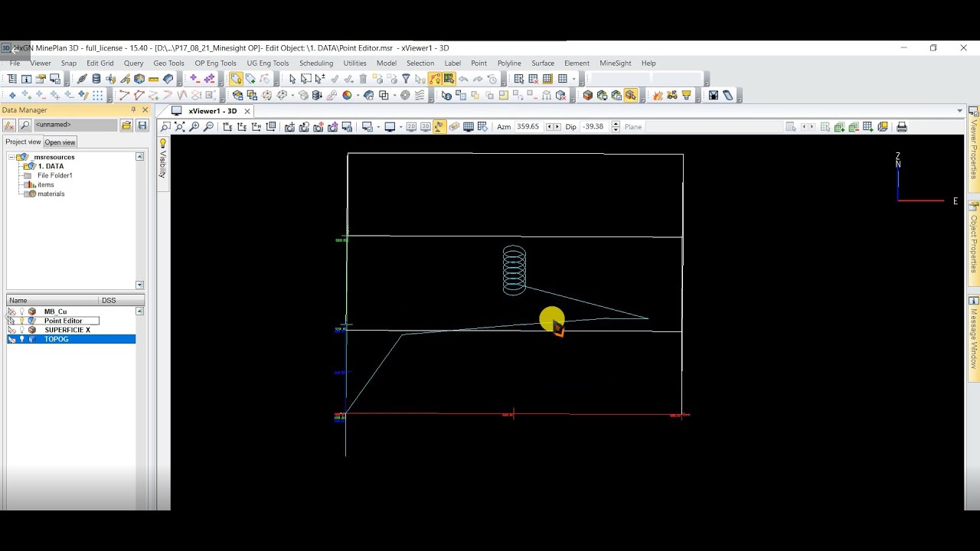Image resolution: width=980 pixels, height=551 pixels.
Task: Click the search magnifier in Data Manager
Action: pyautogui.click(x=24, y=126)
